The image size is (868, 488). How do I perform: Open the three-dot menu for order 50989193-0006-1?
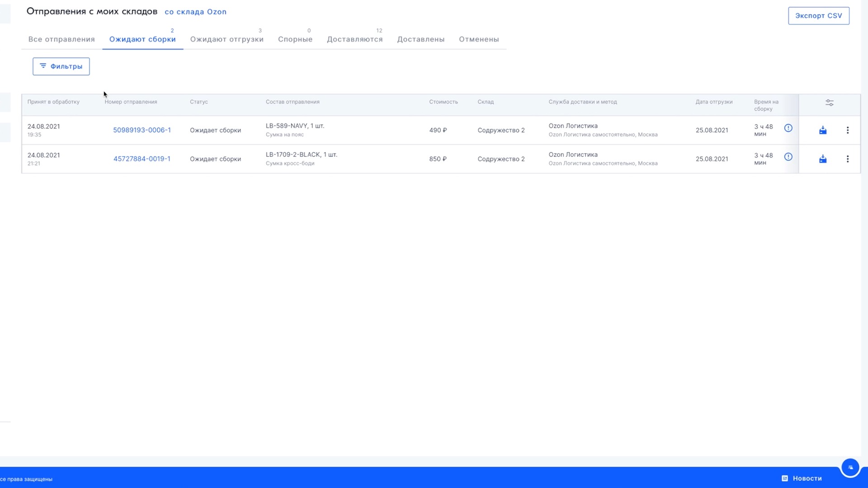[x=848, y=130]
